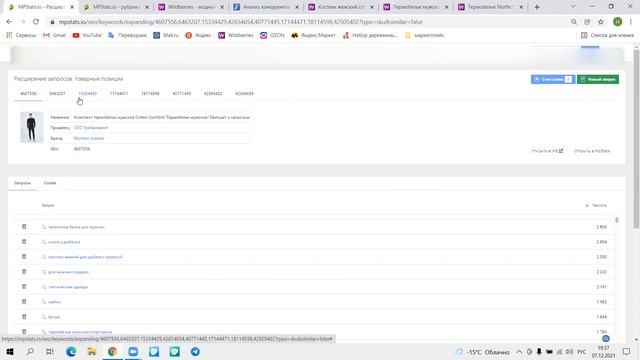Open 'Список для чтения' reading list

click(607, 35)
